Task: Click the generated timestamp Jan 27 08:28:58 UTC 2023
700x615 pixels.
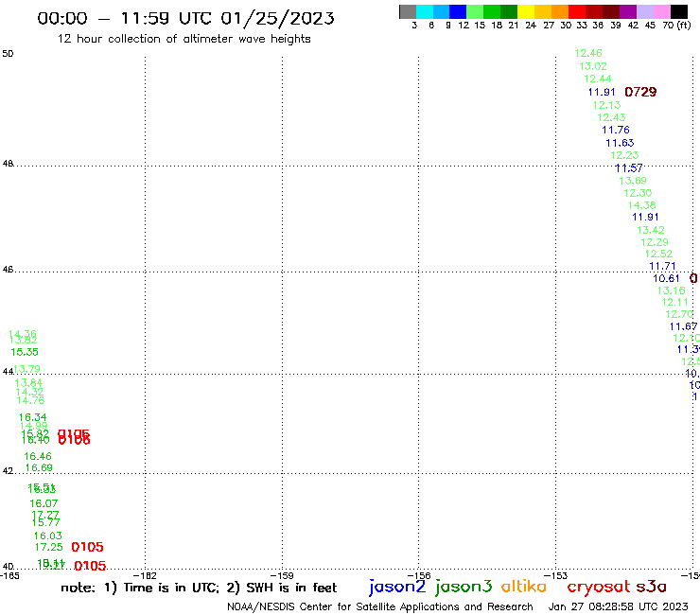Action: 619,606
